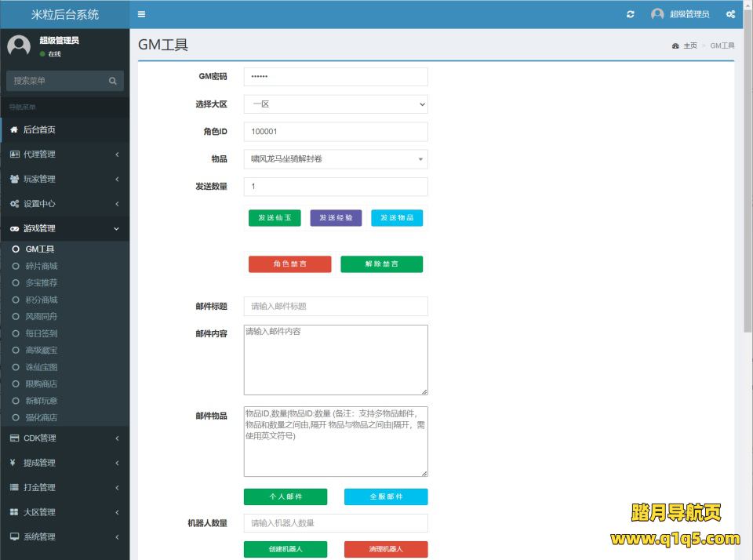Click the 系统管理 monitor icon
This screenshot has height=560, width=753.
coord(14,537)
